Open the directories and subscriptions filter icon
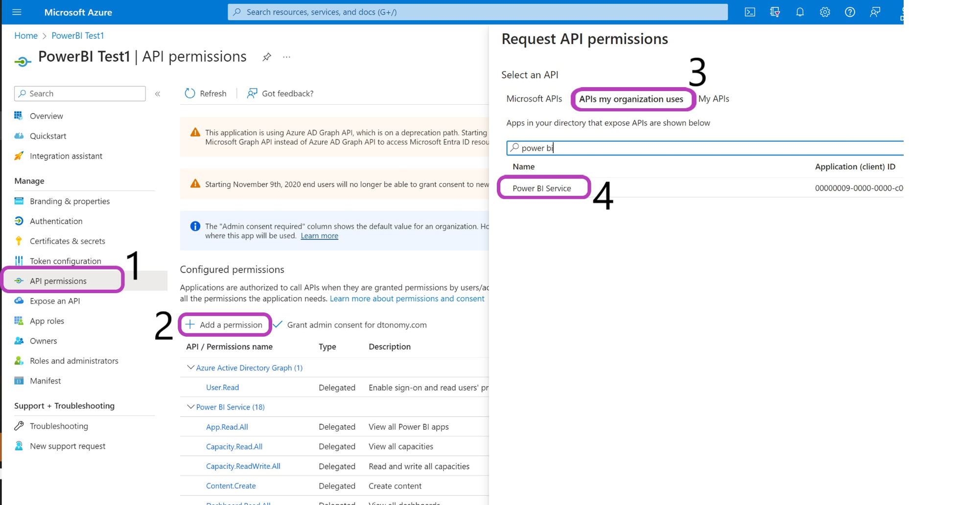The width and height of the screenshot is (980, 505). coord(774,12)
